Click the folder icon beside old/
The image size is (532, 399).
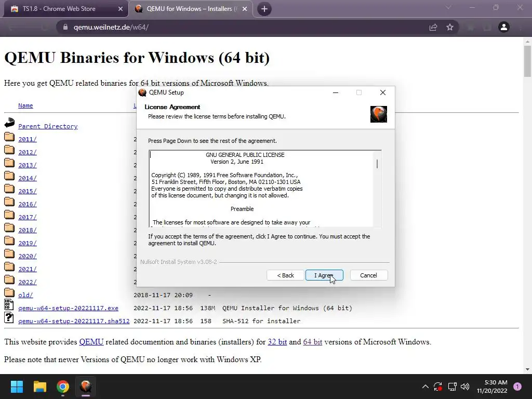(9, 293)
